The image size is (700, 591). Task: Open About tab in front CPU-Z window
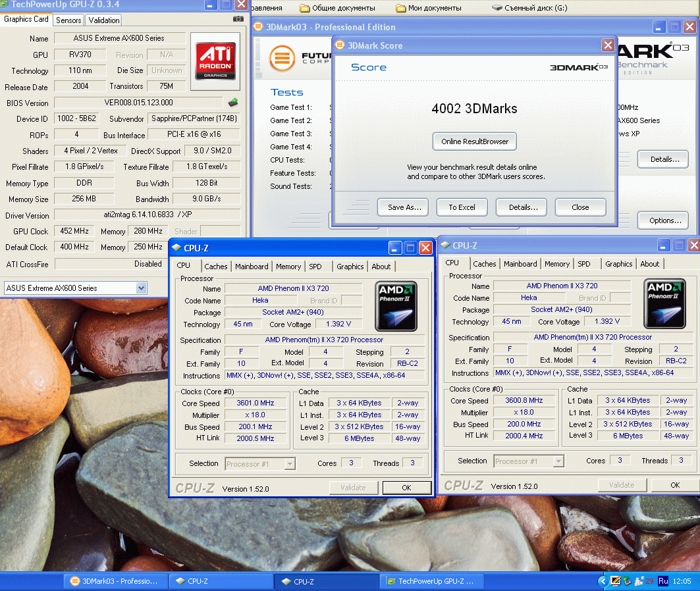(381, 267)
